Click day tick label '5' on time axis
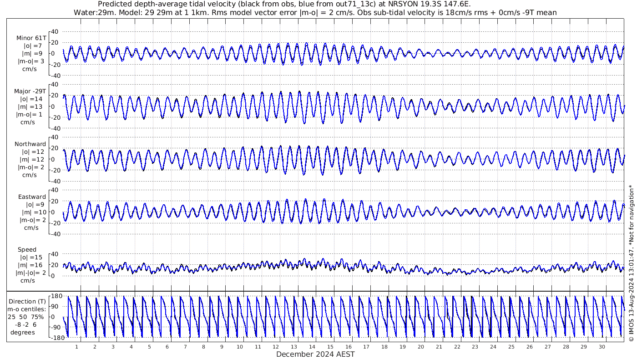 [149, 347]
